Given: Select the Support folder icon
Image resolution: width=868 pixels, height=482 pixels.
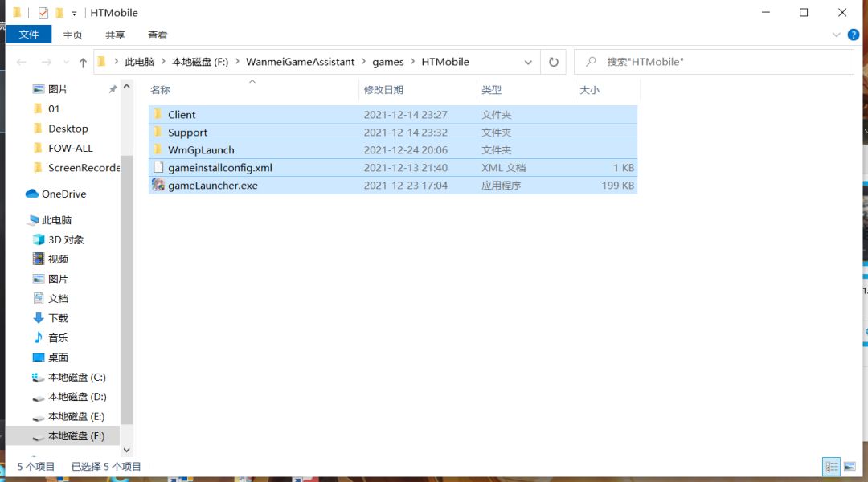Looking at the screenshot, I should pos(158,132).
